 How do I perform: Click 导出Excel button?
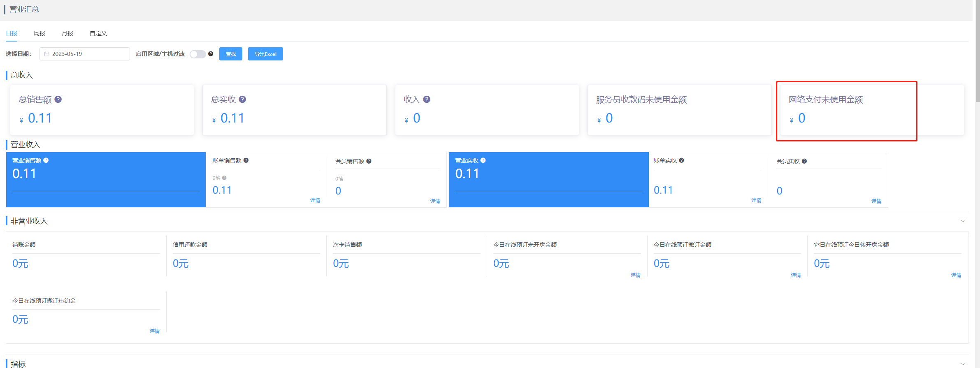pos(265,54)
